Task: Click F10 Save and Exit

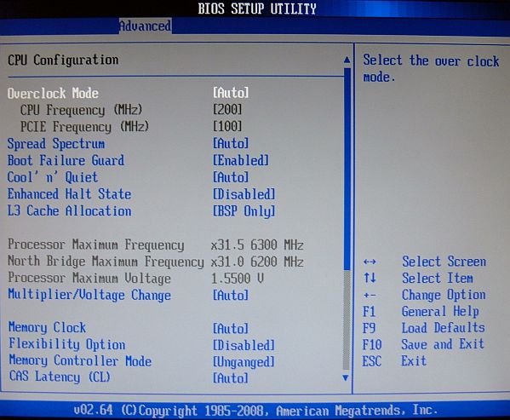Action: 423,344
